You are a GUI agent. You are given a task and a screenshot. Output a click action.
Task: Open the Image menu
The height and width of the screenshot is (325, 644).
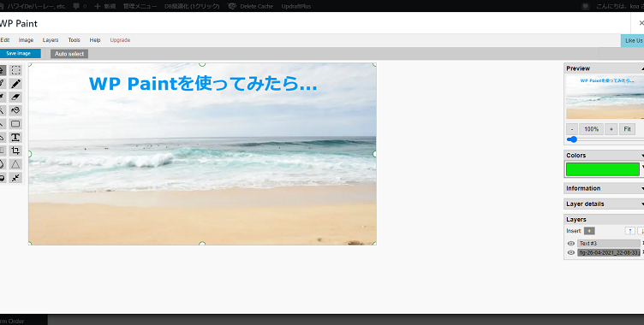[26, 40]
